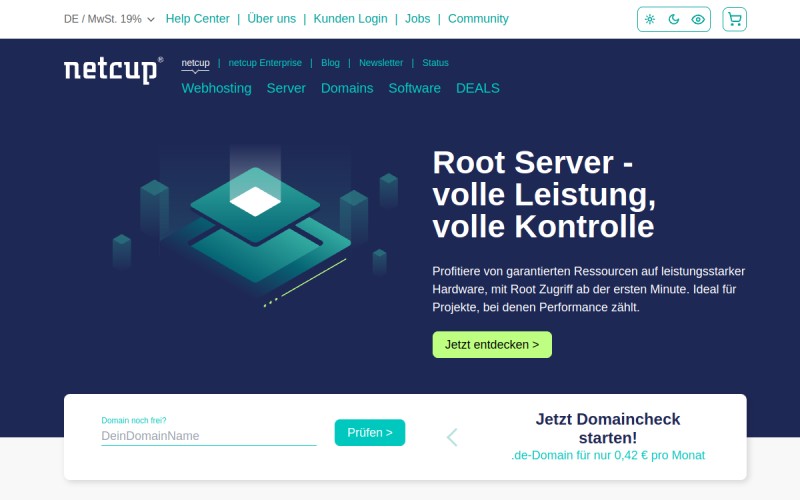Switch to dark mode moon icon

(x=673, y=19)
